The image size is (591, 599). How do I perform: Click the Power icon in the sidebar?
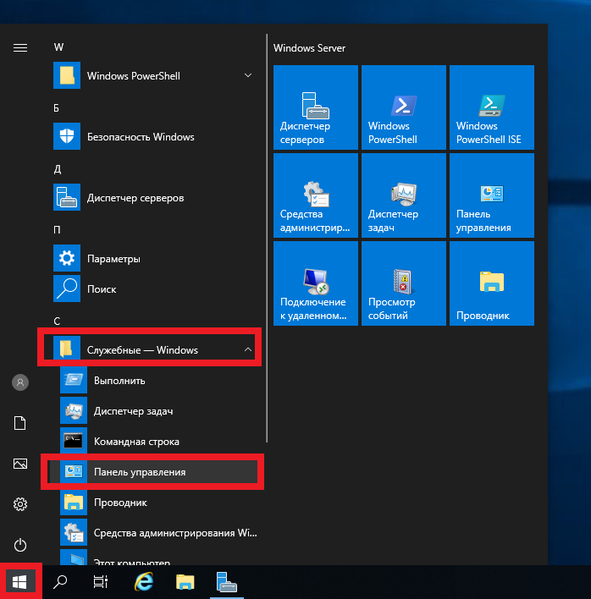pyautogui.click(x=20, y=545)
